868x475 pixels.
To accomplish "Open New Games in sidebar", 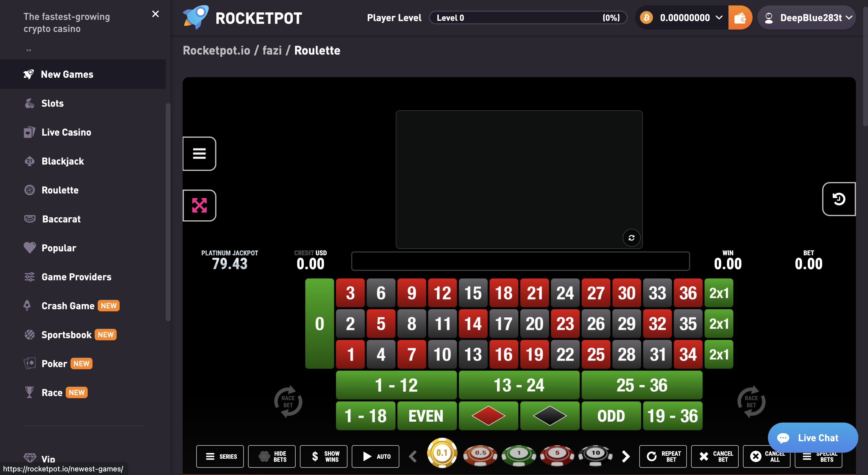I will [83, 74].
